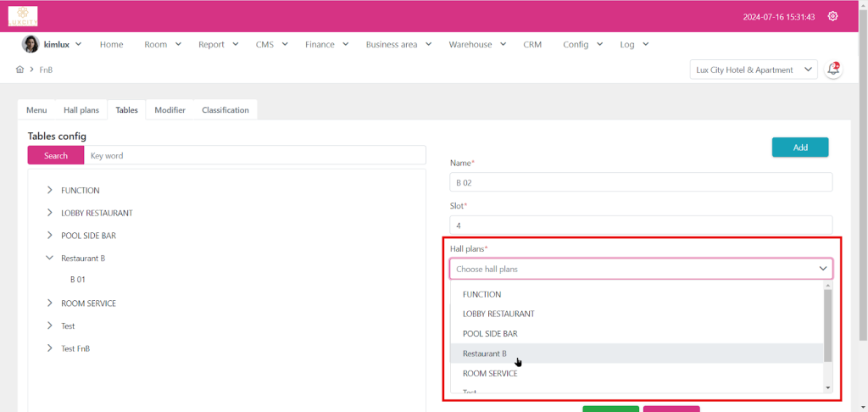Collapse the Restaurant B tree node

click(x=49, y=258)
